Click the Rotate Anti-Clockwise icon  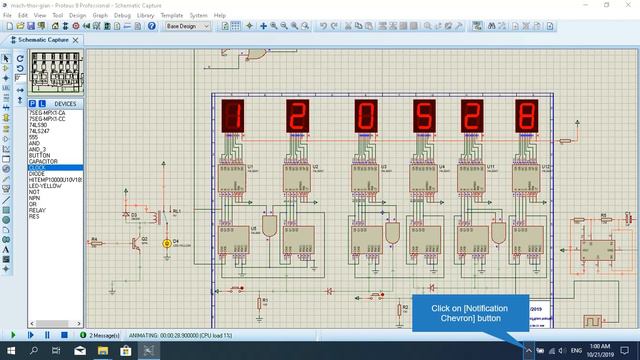20,68
